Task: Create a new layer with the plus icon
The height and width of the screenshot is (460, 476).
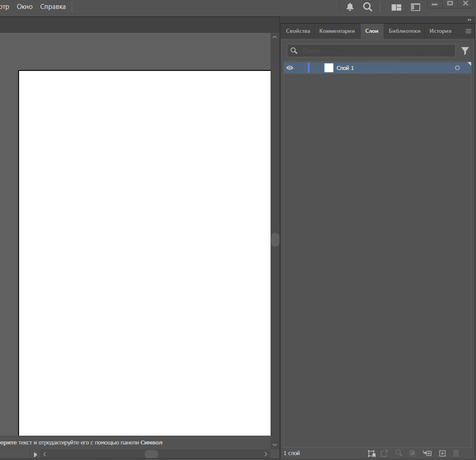Action: (x=442, y=453)
